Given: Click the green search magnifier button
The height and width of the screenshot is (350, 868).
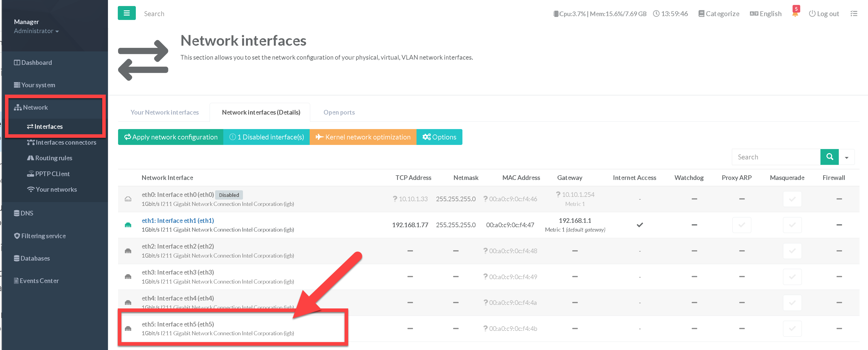Looking at the screenshot, I should (x=829, y=157).
